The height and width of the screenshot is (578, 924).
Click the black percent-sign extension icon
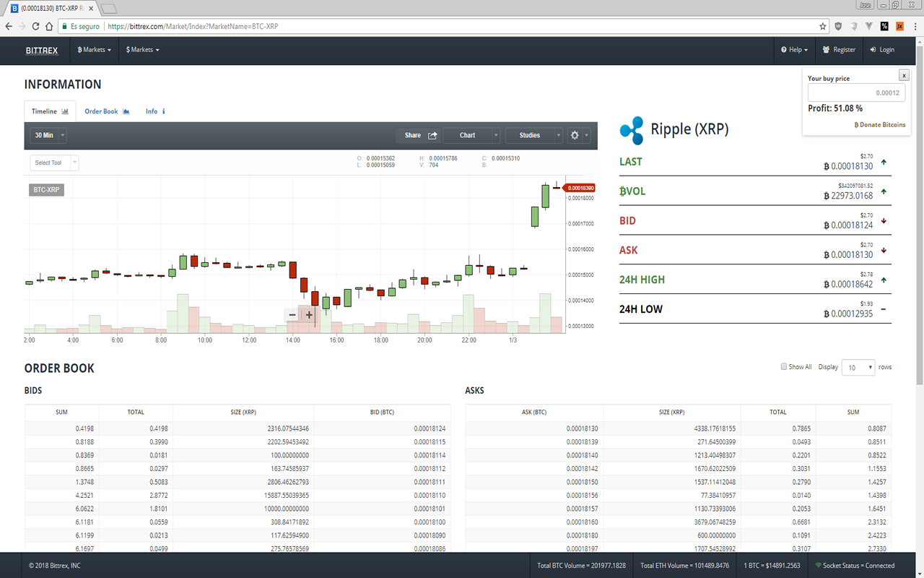click(x=884, y=26)
